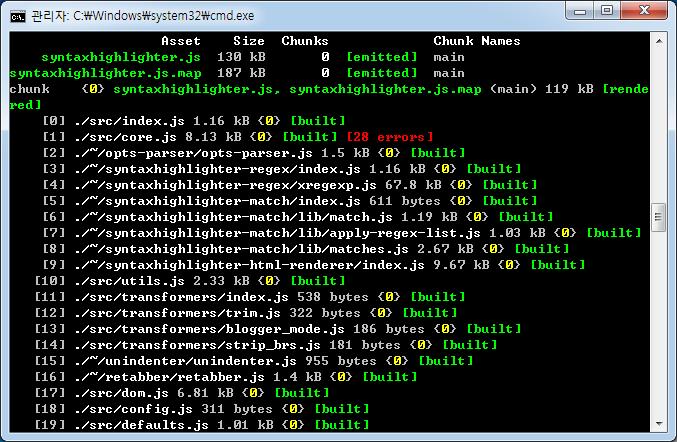Click the red [28 errors] text
Image resolution: width=677 pixels, height=442 pixels.
pyautogui.click(x=389, y=137)
